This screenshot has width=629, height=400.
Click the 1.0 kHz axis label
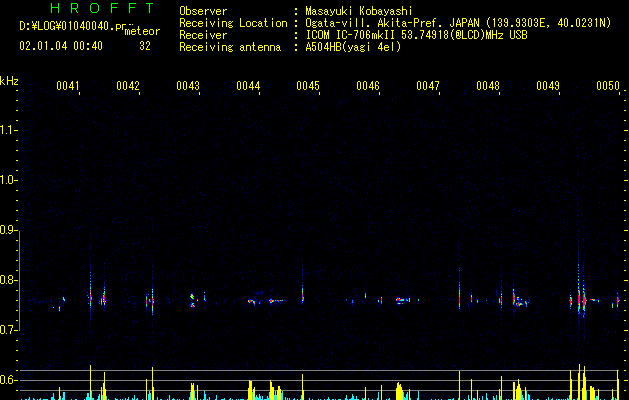click(7, 180)
